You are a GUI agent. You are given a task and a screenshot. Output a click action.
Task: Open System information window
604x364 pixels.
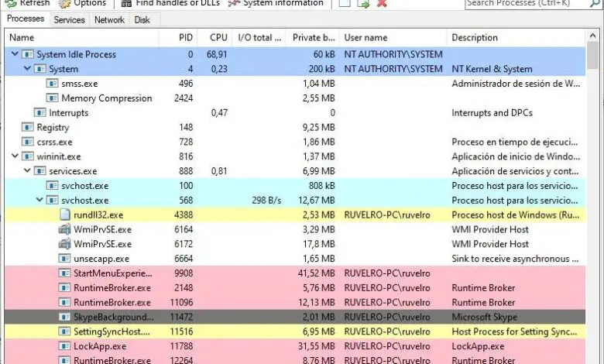276,3
